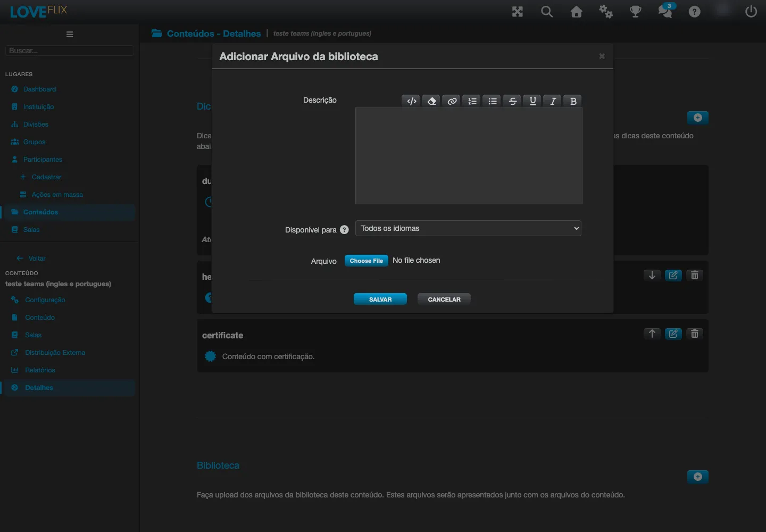Viewport: 766px width, 532px height.
Task: Edit the certificate row
Action: click(x=673, y=334)
